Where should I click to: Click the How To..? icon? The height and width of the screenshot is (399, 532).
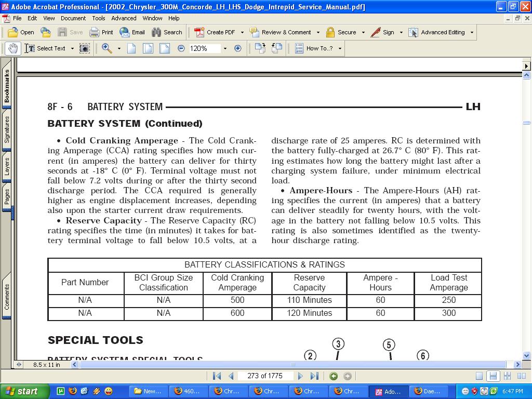tap(299, 48)
